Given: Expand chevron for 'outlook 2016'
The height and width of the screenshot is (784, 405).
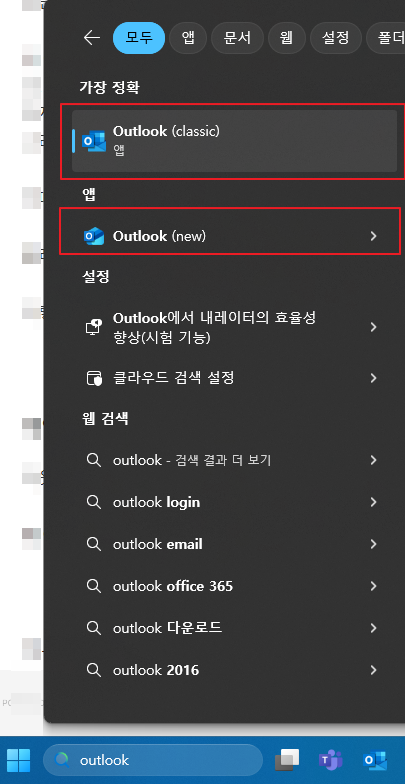Looking at the screenshot, I should point(373,670).
